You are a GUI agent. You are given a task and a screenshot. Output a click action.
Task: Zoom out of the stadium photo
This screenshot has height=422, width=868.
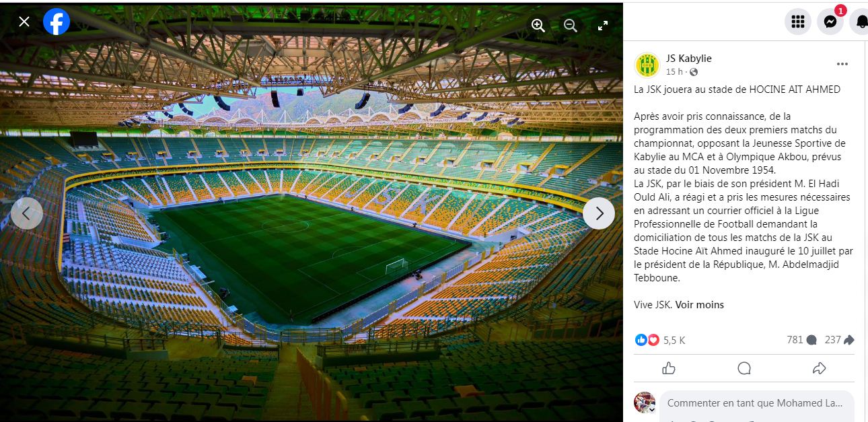pyautogui.click(x=571, y=26)
